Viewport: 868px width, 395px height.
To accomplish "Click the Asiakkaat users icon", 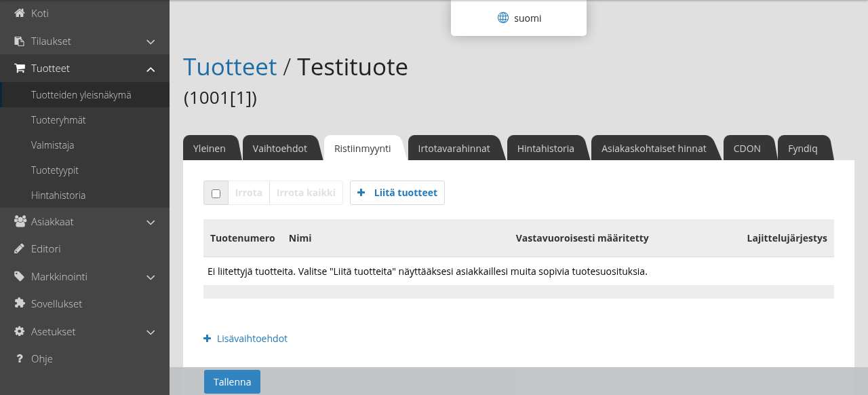I will (x=20, y=221).
